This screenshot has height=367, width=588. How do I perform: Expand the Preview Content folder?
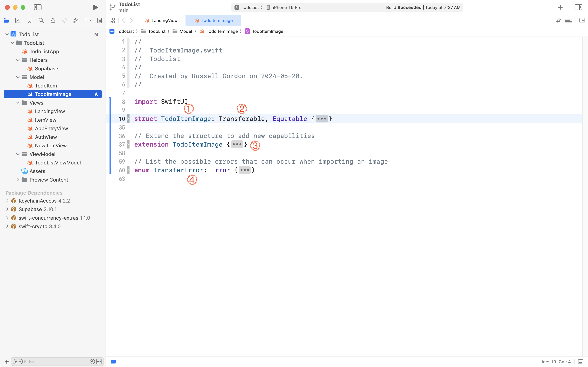click(18, 180)
